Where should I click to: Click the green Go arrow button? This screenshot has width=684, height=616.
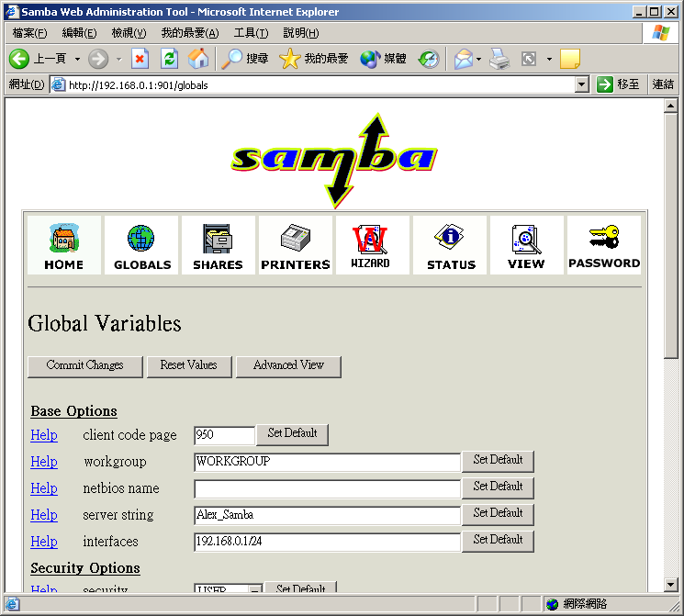tap(605, 84)
